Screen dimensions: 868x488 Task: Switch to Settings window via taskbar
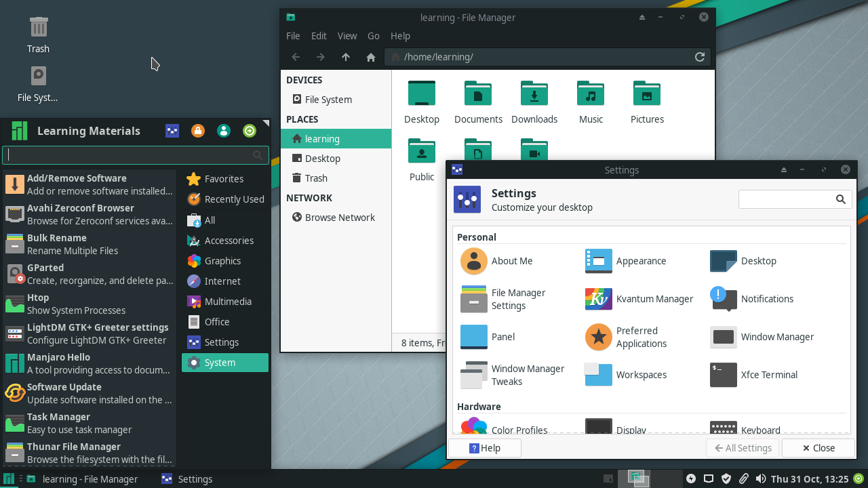coord(187,479)
